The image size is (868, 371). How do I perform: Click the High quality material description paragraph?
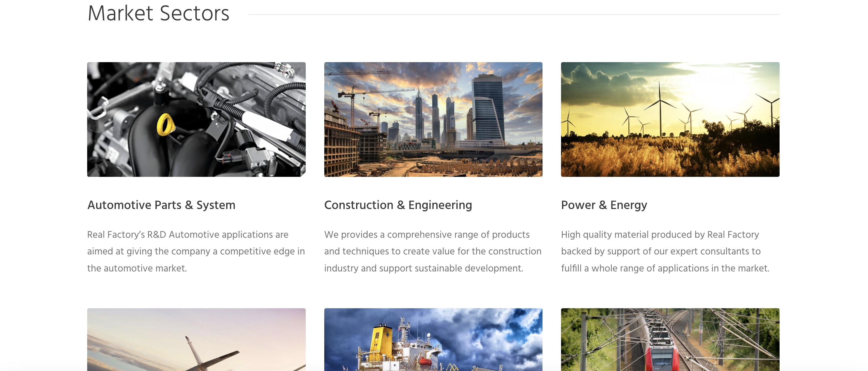(x=665, y=251)
